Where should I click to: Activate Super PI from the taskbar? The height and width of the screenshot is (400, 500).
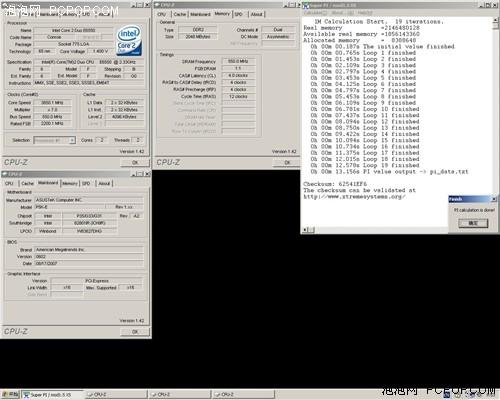coord(52,395)
